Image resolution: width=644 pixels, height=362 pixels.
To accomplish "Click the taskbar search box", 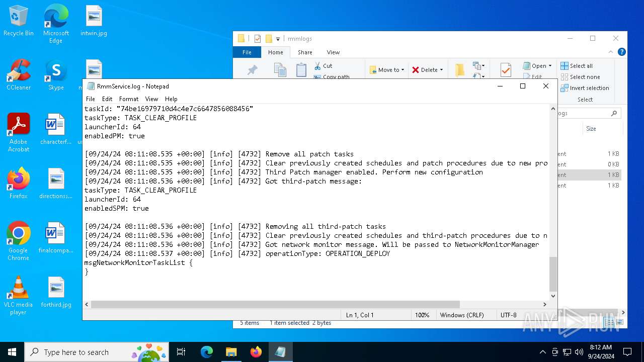I will [x=98, y=352].
